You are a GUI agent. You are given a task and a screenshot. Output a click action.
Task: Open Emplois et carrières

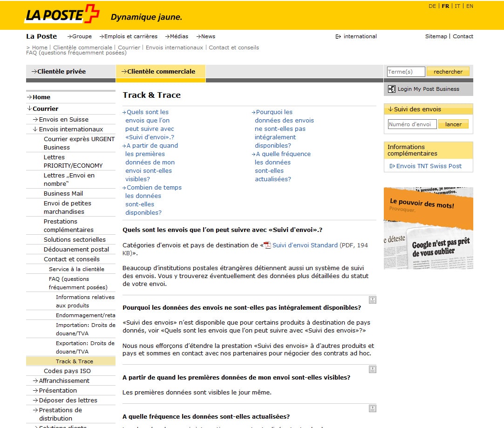(128, 36)
